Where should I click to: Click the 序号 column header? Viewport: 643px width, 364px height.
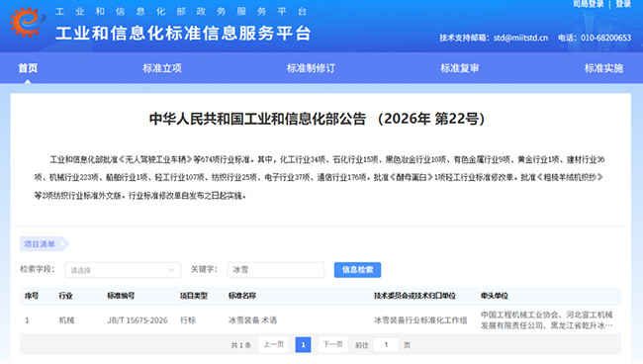click(x=32, y=296)
